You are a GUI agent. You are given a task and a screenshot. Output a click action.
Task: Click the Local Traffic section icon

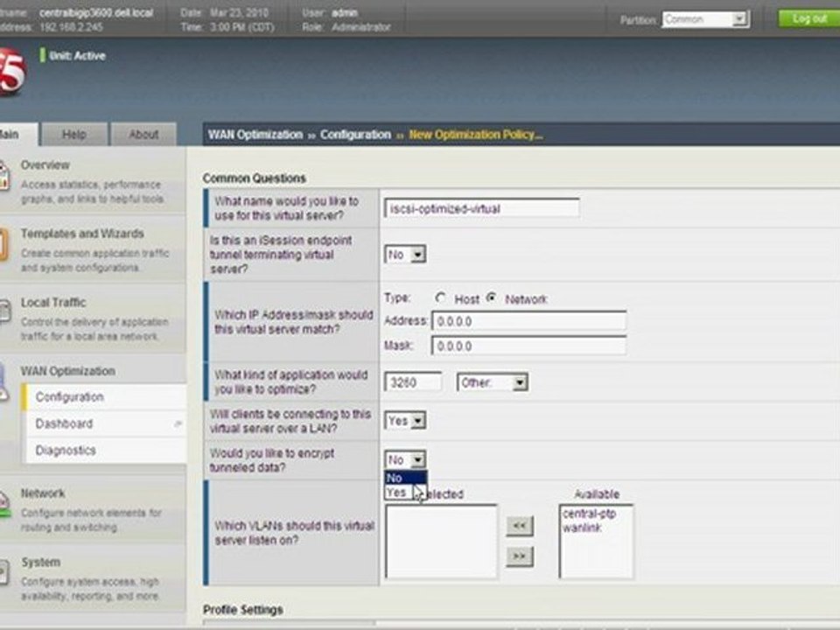point(4,312)
